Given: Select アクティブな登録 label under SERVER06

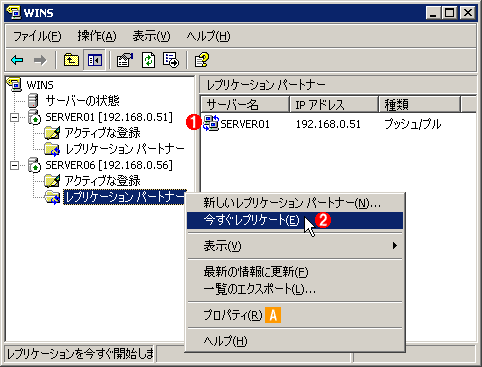Looking at the screenshot, I should [x=102, y=181].
